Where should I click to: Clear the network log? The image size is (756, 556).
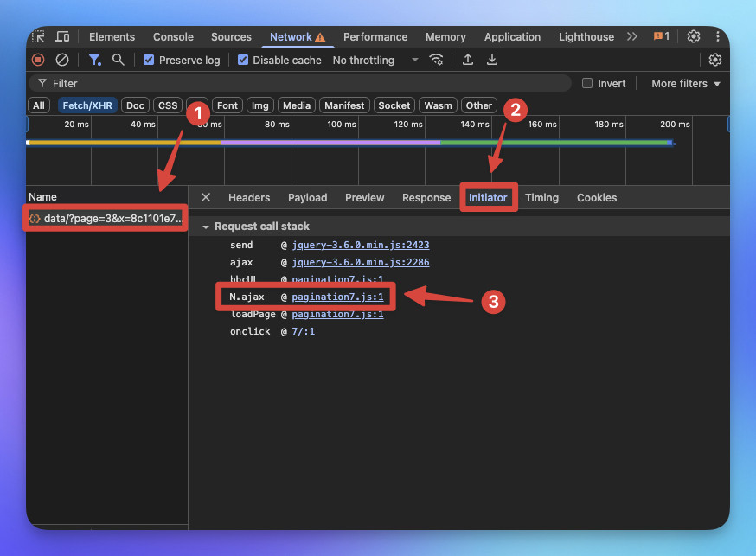[x=61, y=60]
